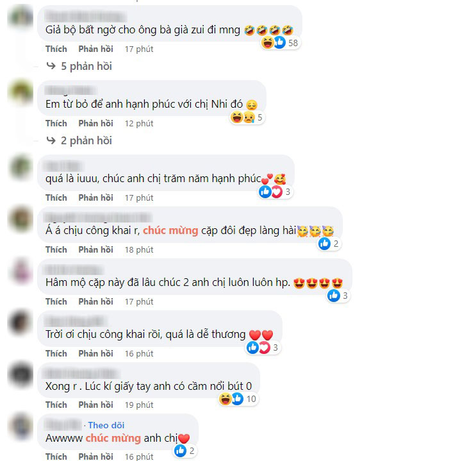Screen dimensions: 476x461
Task: View like and heart reactions on 'quá là iuuu' comment
Action: tap(275, 192)
